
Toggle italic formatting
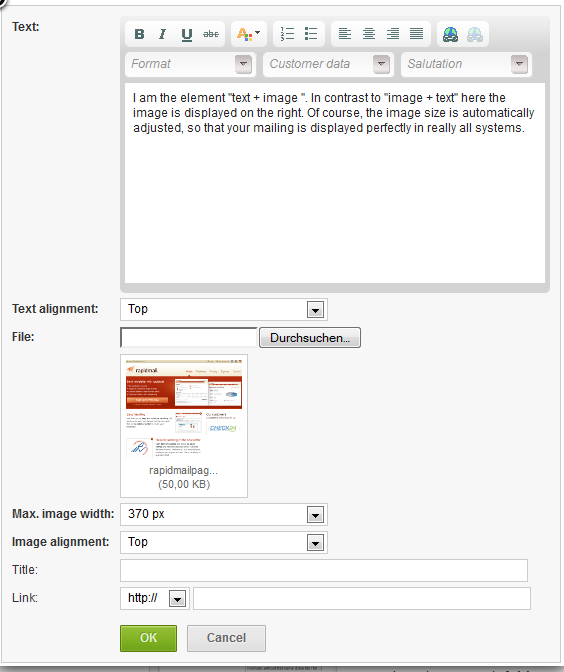click(162, 34)
